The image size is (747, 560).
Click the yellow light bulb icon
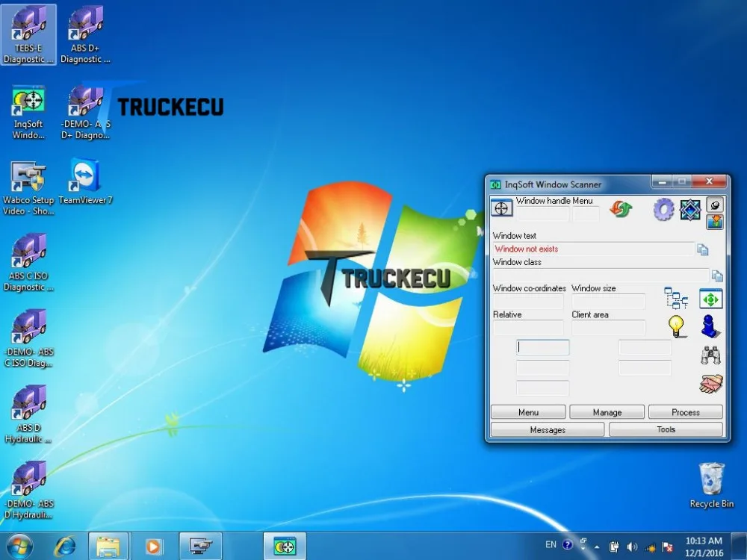677,326
